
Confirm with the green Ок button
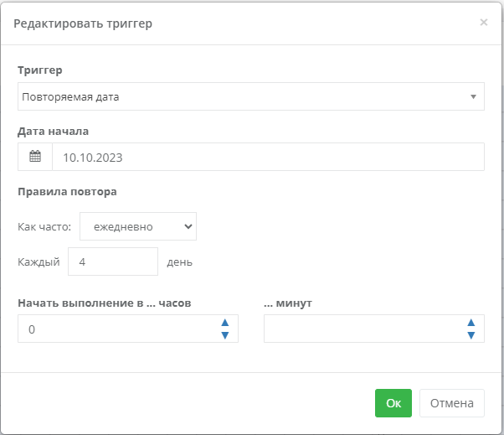pos(393,403)
